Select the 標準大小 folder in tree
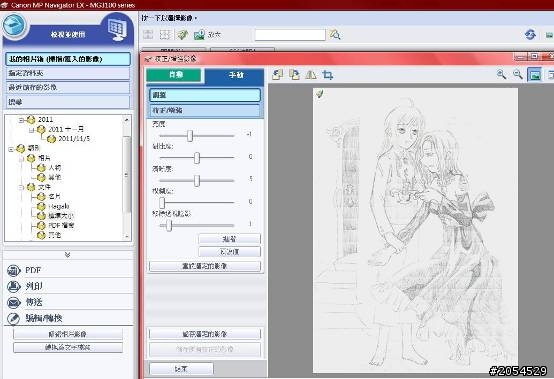 (61, 216)
